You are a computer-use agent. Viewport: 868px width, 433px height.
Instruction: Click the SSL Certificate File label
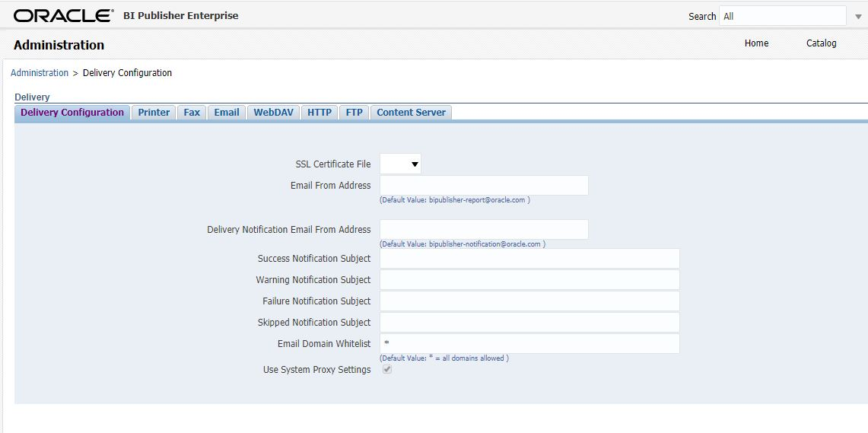coord(333,164)
